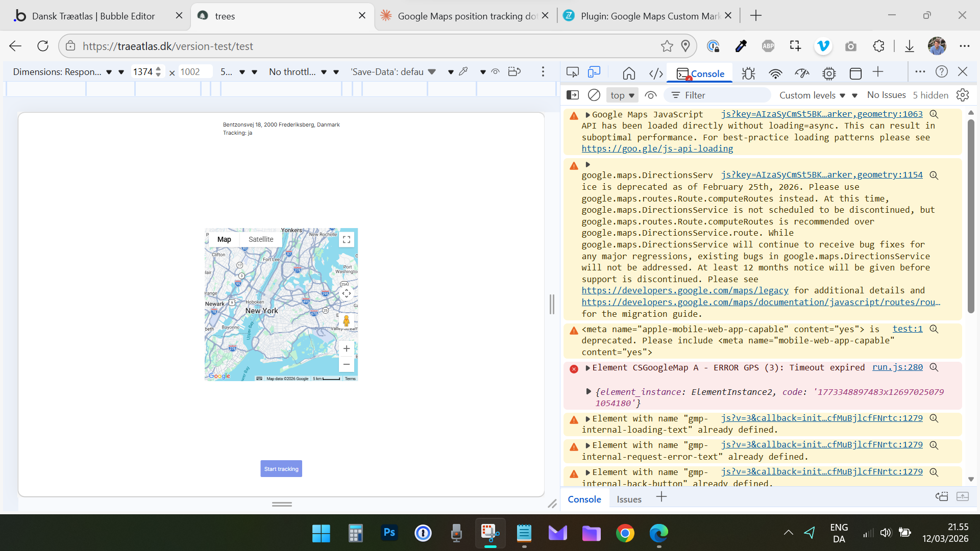Switch map to Satellite view
Viewport: 980px width, 551px height.
click(261, 239)
